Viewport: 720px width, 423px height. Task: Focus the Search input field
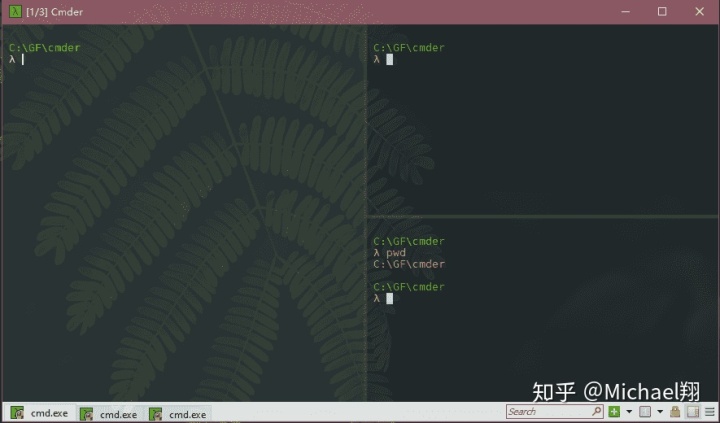pos(555,412)
